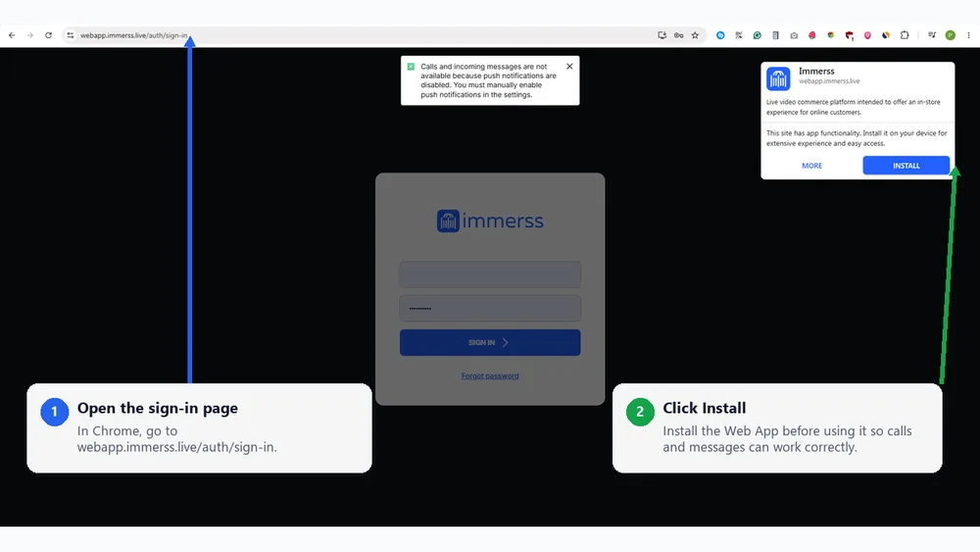
Task: Click the 'Live video commerce platform' description
Action: coord(854,107)
